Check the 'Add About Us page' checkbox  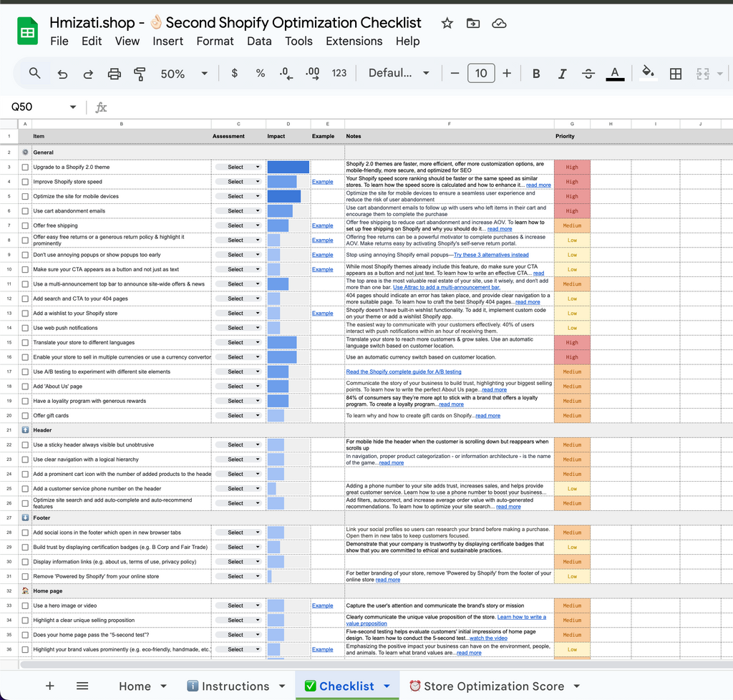point(25,387)
